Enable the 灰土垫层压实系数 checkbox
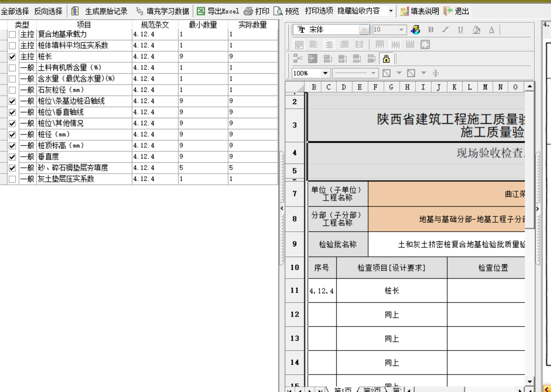The height and width of the screenshot is (392, 551). coord(12,179)
